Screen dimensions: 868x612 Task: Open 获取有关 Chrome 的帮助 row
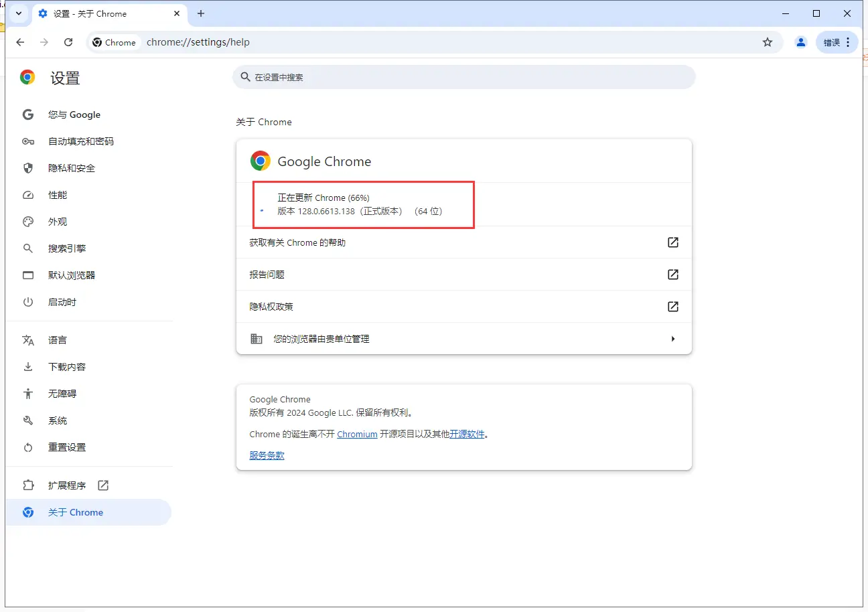[464, 242]
